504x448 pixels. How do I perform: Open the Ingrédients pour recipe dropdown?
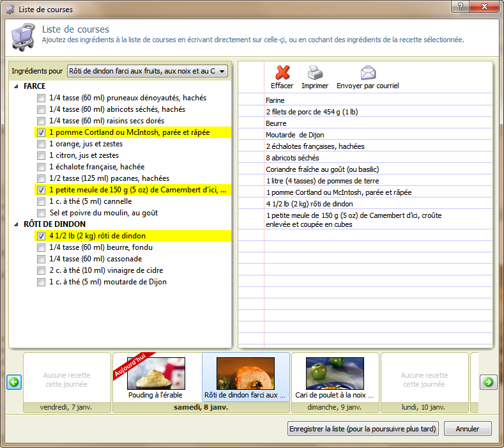click(148, 71)
